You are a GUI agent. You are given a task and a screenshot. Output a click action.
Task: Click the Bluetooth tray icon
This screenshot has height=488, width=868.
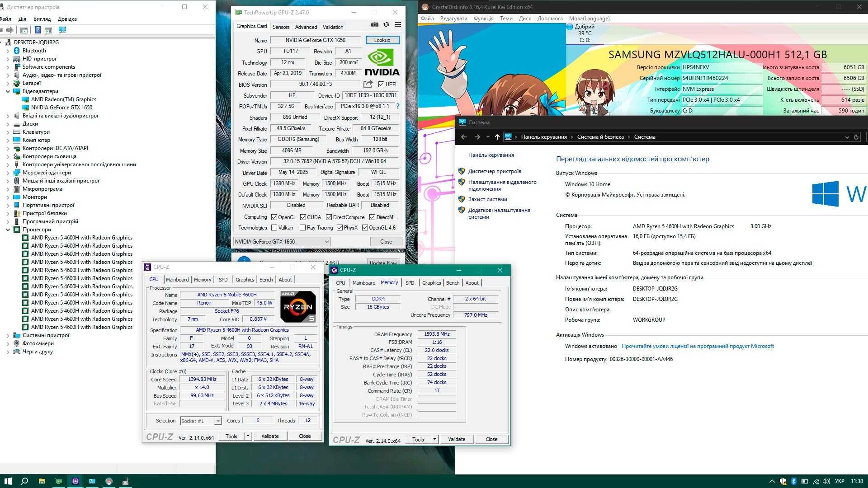pos(793,481)
